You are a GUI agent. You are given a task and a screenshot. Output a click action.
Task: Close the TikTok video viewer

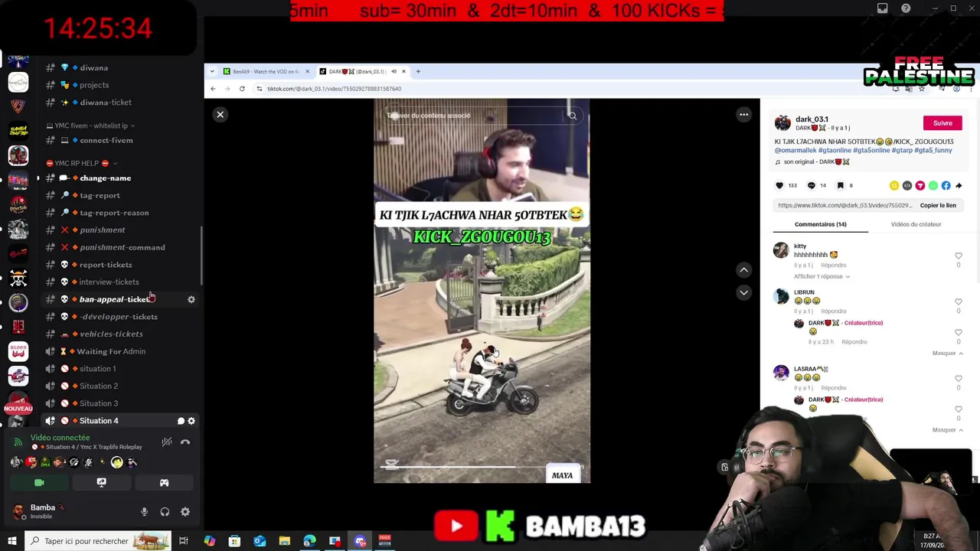[220, 115]
